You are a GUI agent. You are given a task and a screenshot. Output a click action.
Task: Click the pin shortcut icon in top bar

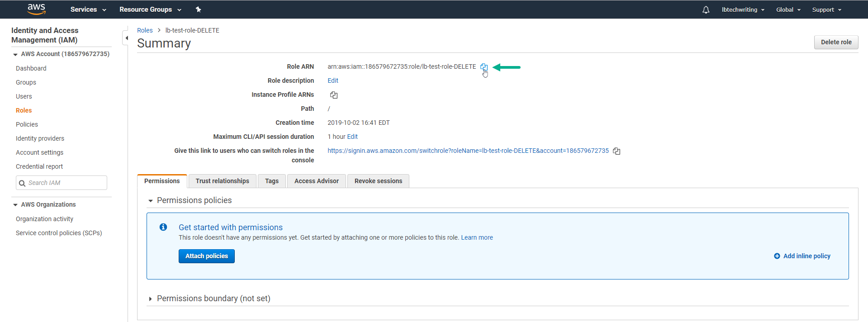(x=198, y=9)
